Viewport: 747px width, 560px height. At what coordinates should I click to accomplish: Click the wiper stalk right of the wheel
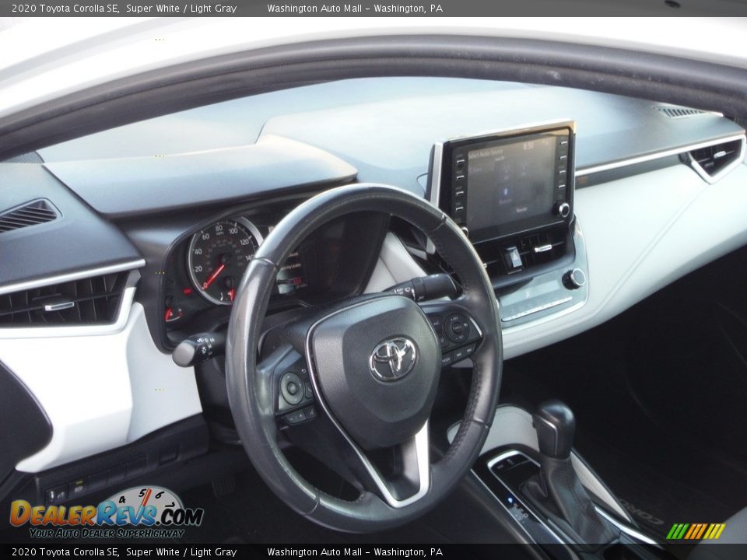tap(422, 288)
